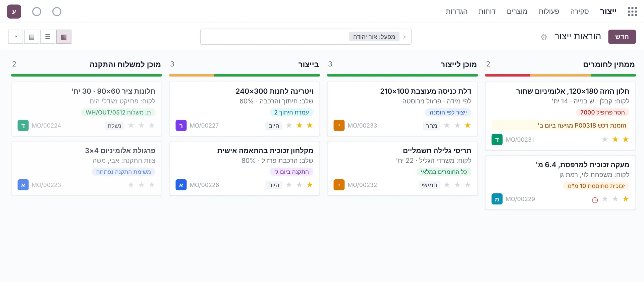644x282 pixels.
Task: Toggle the filled priority star on MO/00229
Action: [626, 199]
